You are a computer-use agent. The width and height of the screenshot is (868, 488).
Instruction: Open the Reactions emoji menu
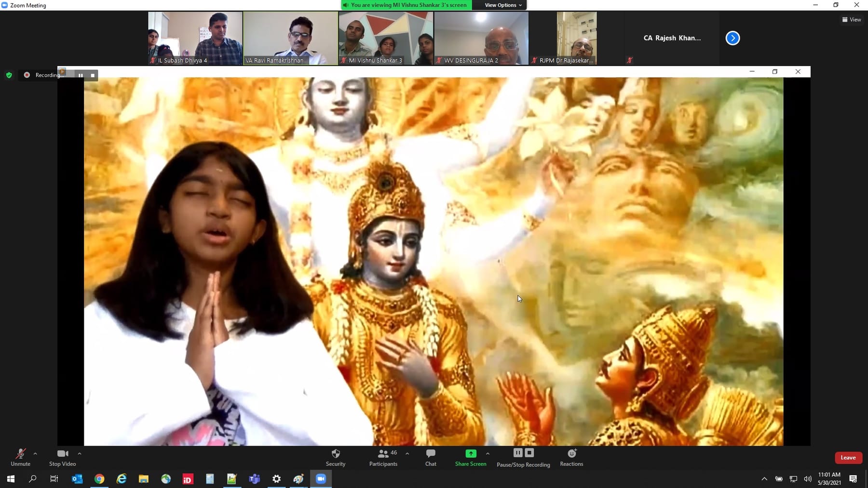[571, 457]
